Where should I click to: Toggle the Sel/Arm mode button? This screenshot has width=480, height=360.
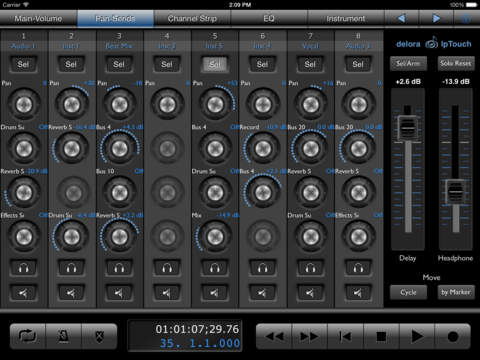pyautogui.click(x=408, y=63)
